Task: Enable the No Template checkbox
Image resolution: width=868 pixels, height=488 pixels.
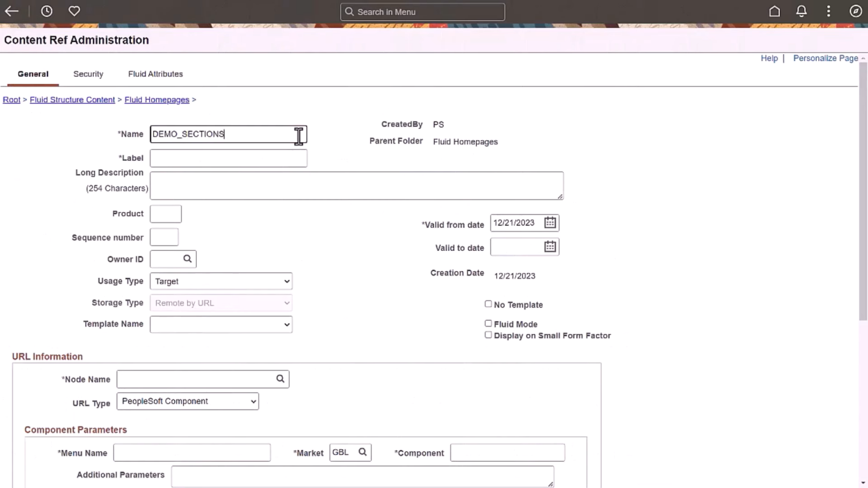Action: pyautogui.click(x=488, y=304)
